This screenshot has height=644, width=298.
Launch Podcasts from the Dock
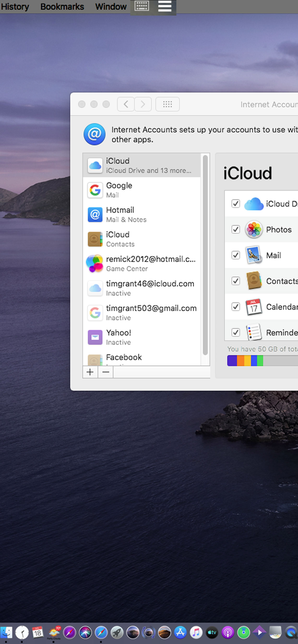(x=228, y=633)
